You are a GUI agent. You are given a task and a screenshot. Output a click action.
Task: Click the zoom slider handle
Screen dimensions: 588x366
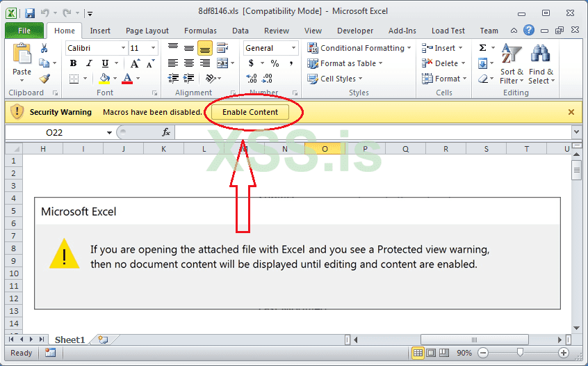point(520,353)
